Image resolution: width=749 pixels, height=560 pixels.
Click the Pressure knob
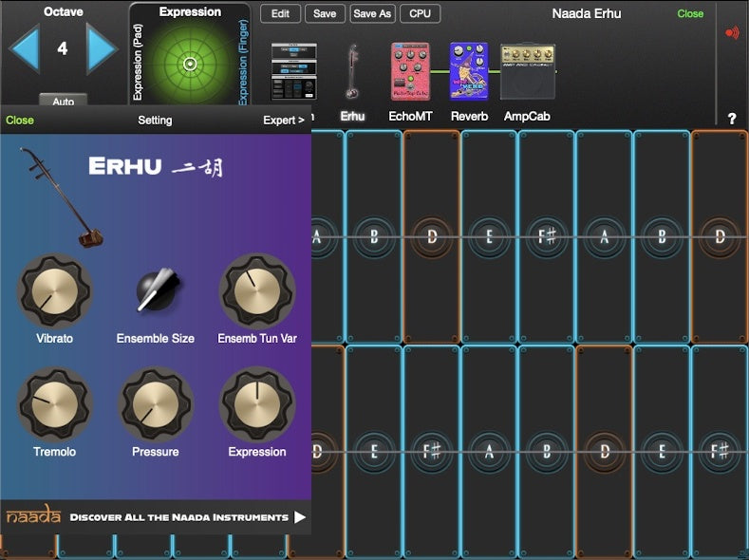156,404
